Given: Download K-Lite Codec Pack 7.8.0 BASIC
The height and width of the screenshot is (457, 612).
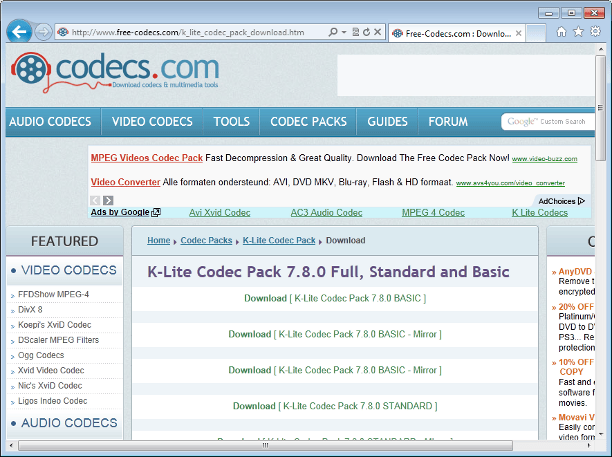Looking at the screenshot, I should 335,298.
